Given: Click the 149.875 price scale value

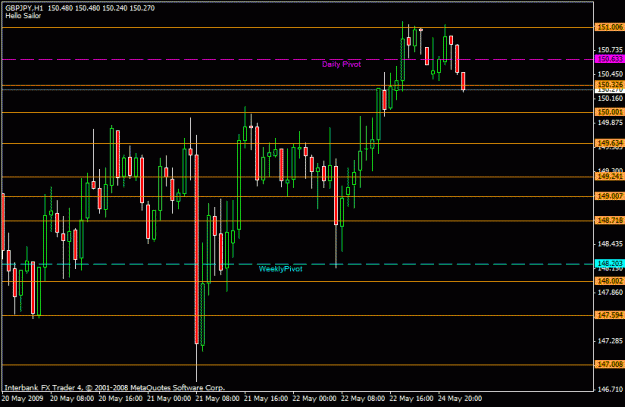Looking at the screenshot, I should click(x=610, y=123).
